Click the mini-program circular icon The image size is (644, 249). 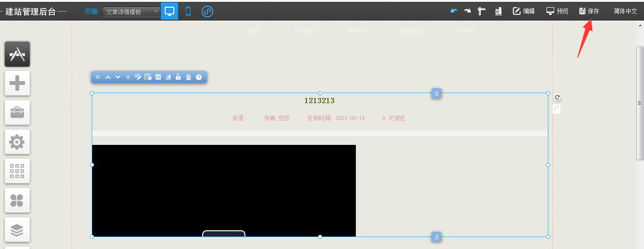point(207,12)
